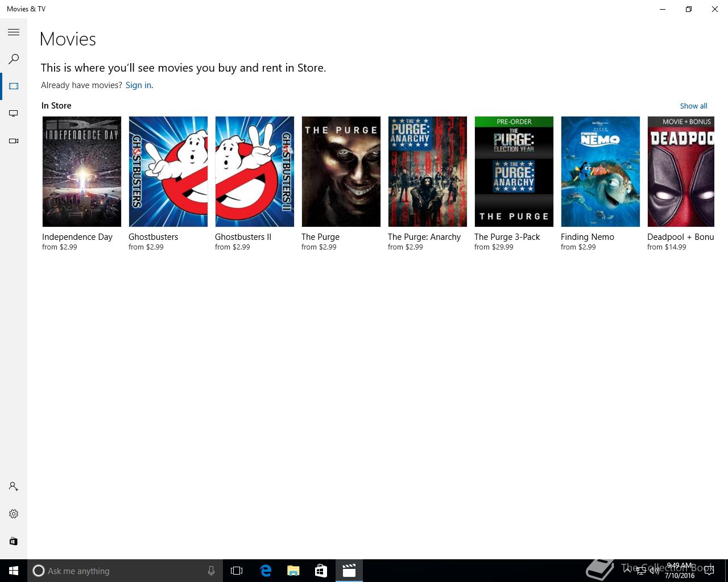Click the Movies & TV taskbar icon
Image resolution: width=728 pixels, height=582 pixels.
[349, 571]
